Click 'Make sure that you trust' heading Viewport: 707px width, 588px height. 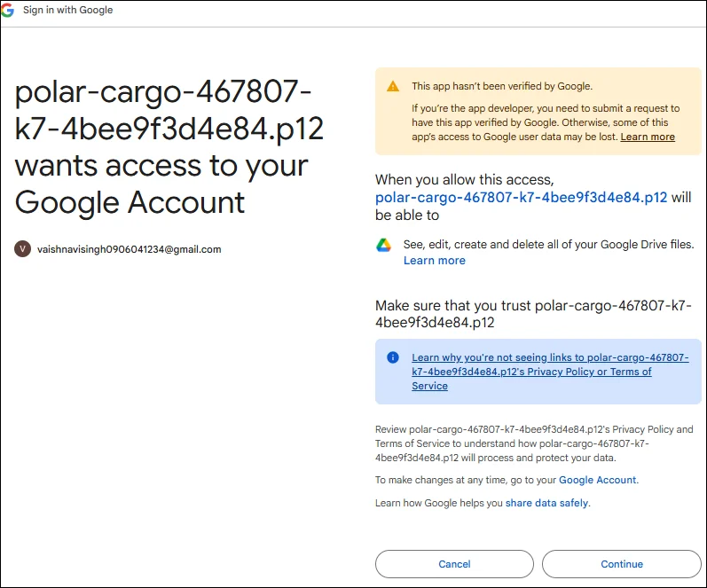click(533, 314)
